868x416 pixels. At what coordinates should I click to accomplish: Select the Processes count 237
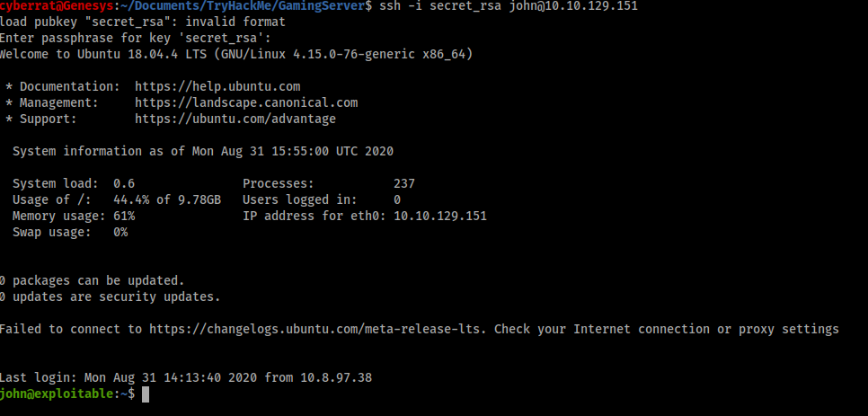click(404, 183)
